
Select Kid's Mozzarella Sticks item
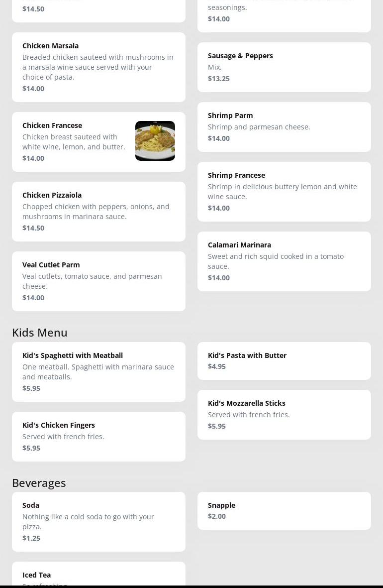(284, 415)
